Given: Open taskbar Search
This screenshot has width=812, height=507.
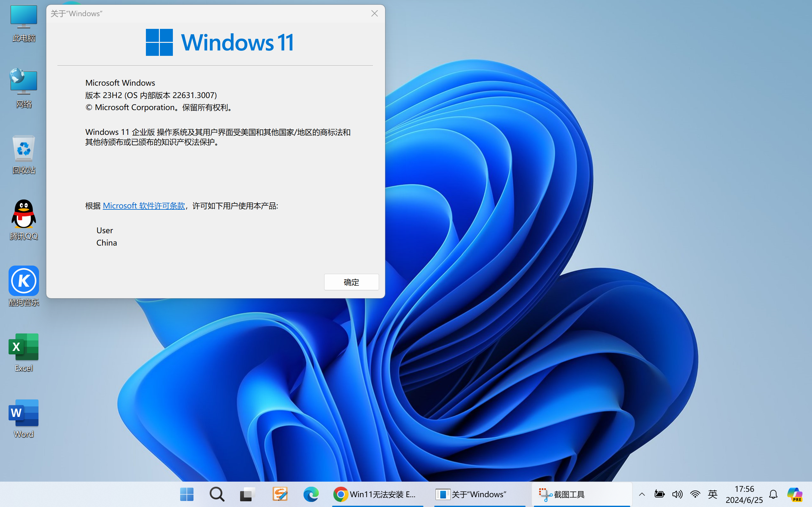Looking at the screenshot, I should pos(217,494).
